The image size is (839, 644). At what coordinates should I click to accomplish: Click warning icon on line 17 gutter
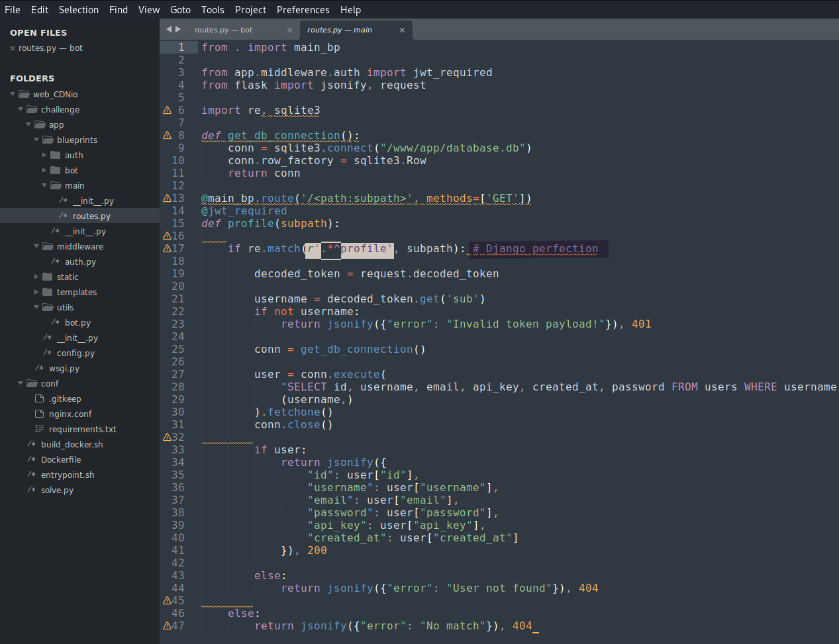point(167,249)
